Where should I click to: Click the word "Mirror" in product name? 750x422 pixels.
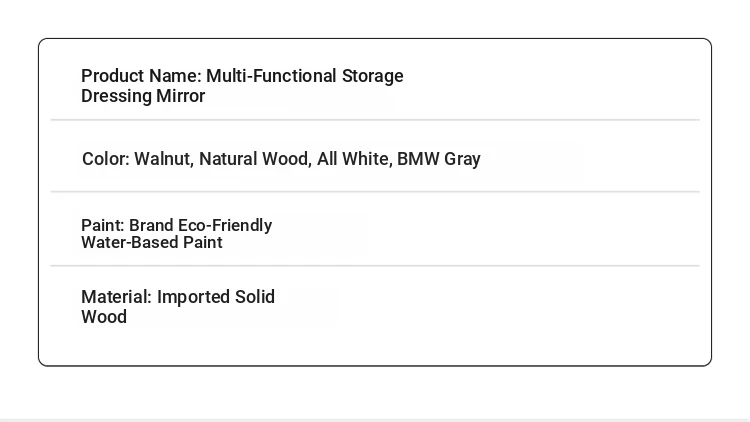(x=180, y=96)
